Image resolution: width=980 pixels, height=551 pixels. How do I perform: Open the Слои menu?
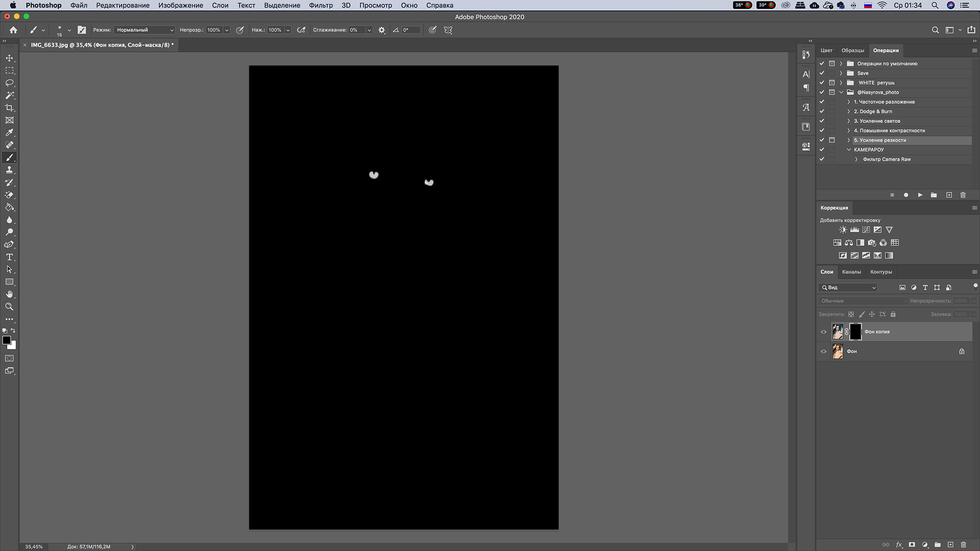pyautogui.click(x=220, y=5)
